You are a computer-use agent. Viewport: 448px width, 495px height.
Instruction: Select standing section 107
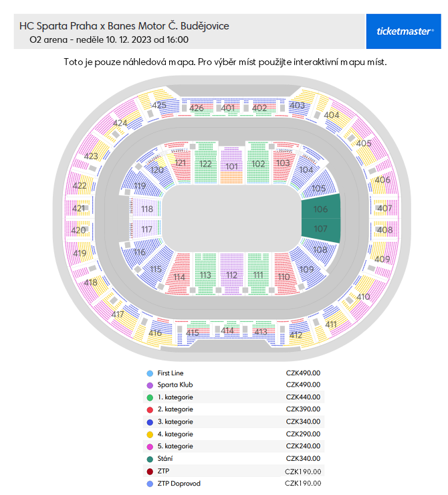320,229
